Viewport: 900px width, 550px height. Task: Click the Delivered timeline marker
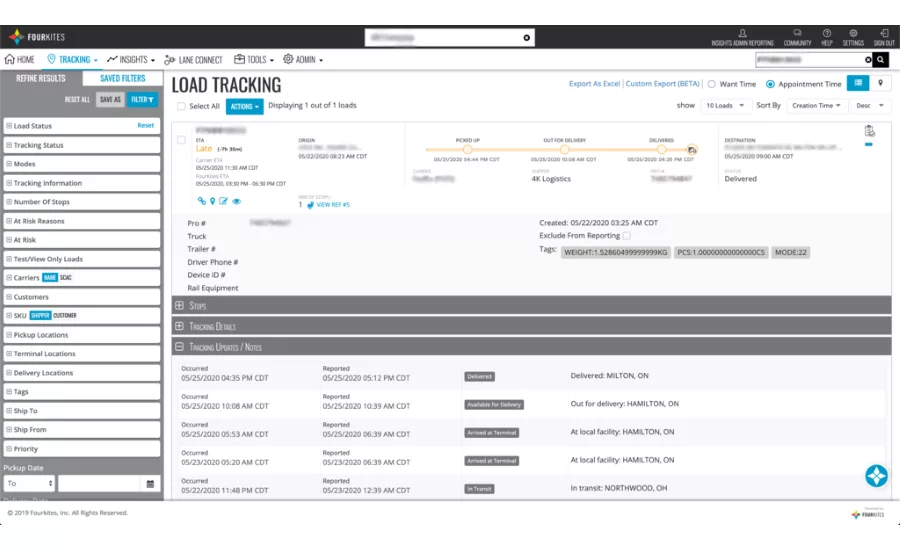click(x=661, y=150)
